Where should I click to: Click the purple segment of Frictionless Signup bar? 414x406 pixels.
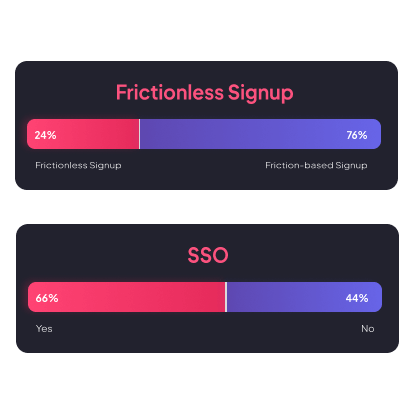click(x=260, y=134)
